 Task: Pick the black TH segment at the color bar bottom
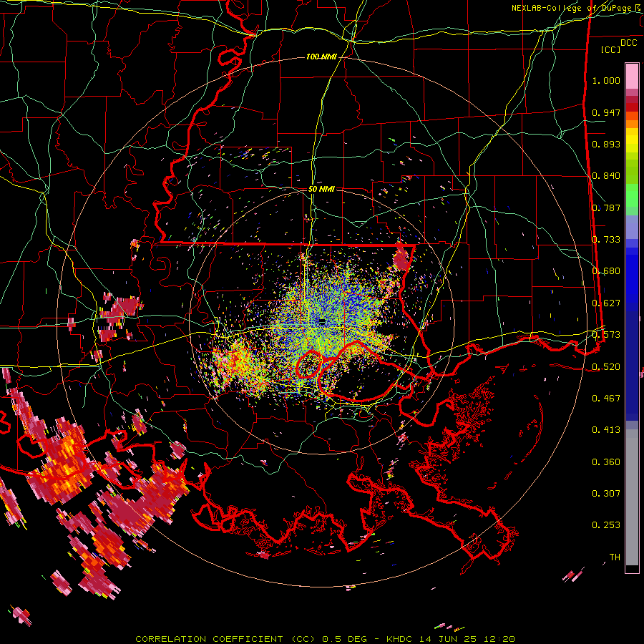click(x=632, y=569)
